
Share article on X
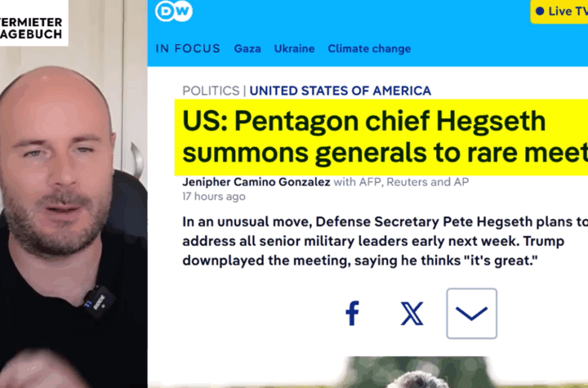412,314
